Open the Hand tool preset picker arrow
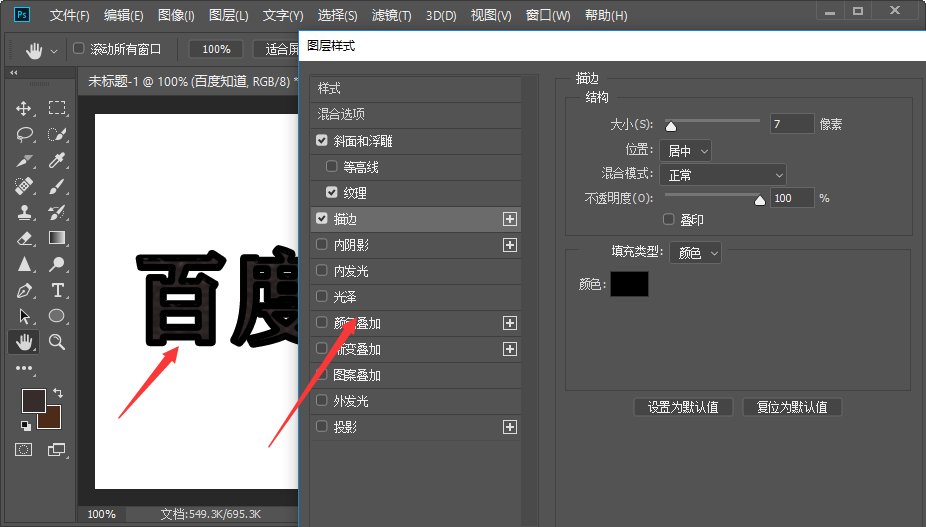The image size is (926, 527). click(54, 51)
